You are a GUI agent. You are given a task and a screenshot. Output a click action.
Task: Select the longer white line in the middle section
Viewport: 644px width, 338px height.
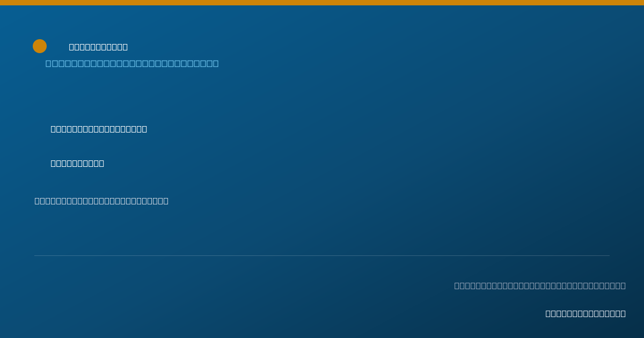tap(99, 129)
